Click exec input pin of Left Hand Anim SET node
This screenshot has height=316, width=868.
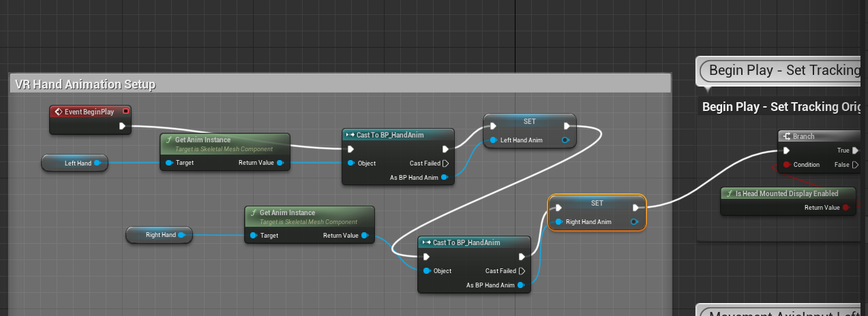(x=492, y=126)
